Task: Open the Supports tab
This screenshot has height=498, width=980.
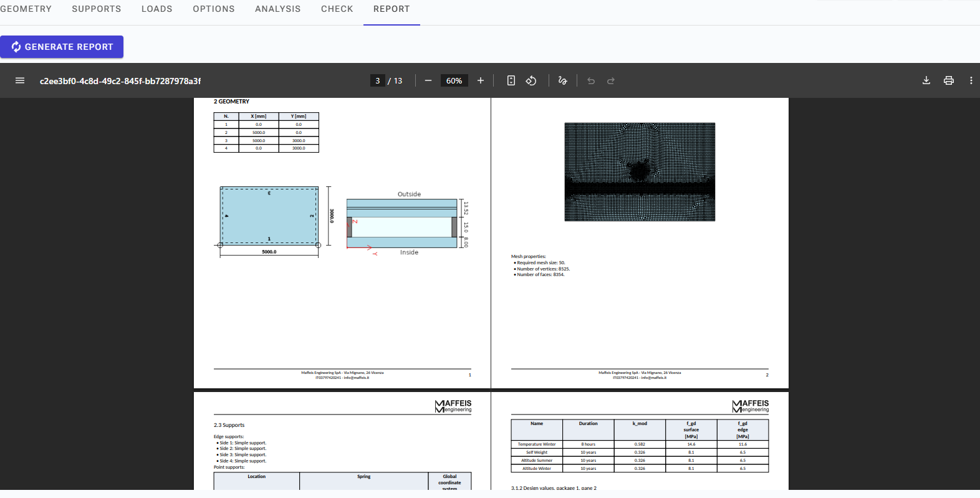Action: tap(97, 9)
